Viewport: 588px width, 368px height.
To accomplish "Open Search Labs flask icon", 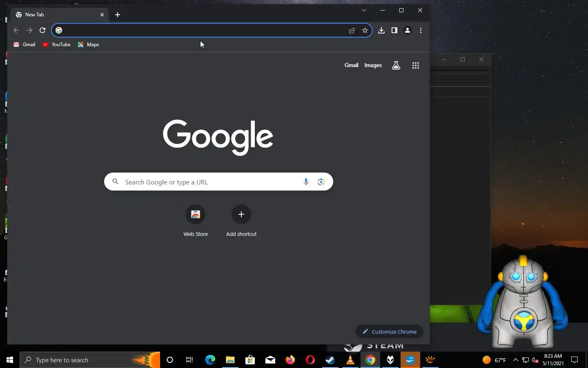I will pyautogui.click(x=396, y=65).
